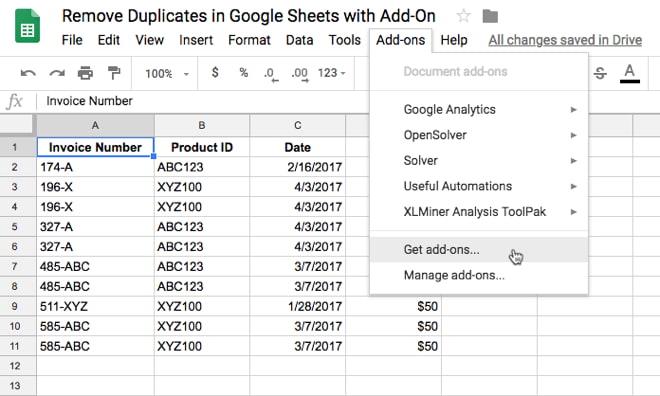Choose Get add-ons... from menu

479,250
